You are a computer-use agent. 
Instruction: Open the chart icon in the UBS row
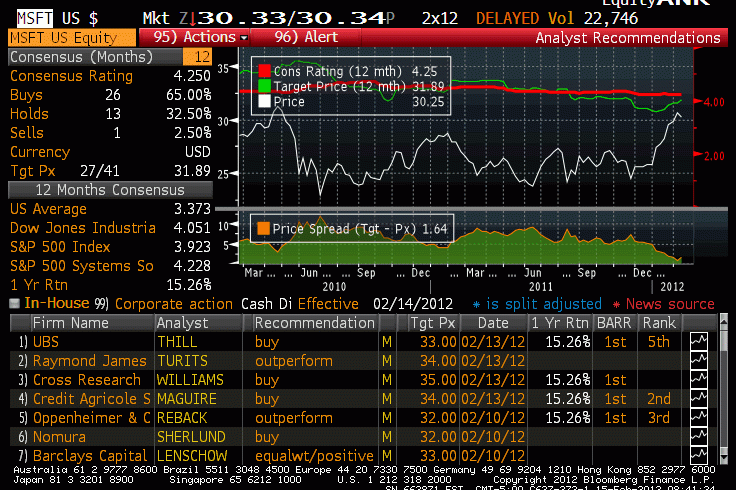699,342
